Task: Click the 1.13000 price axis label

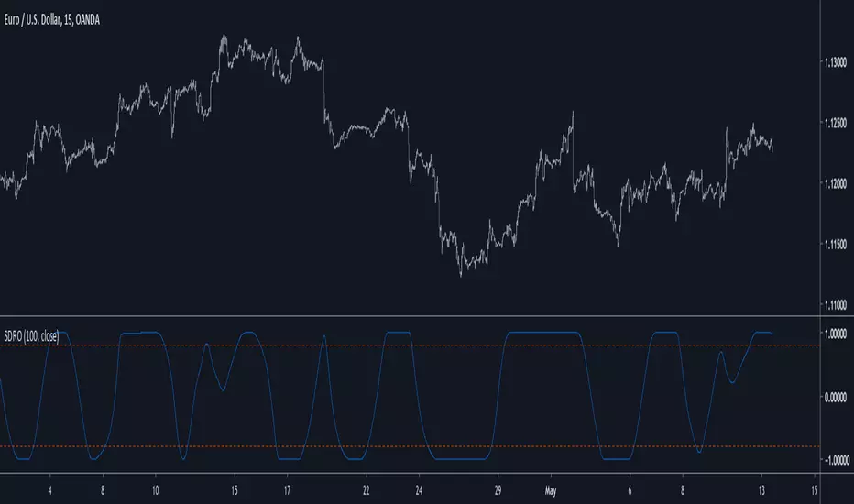Action: click(836, 62)
